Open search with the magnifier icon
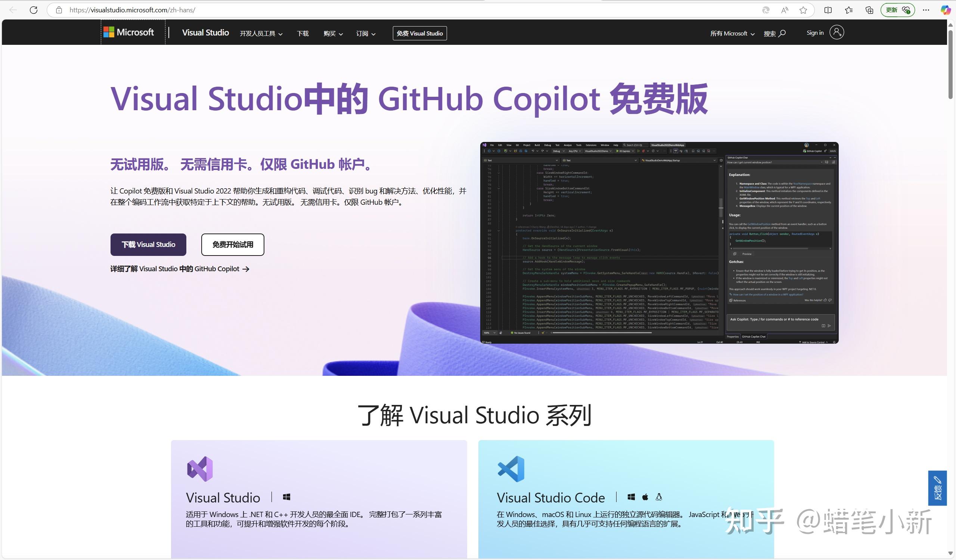The height and width of the screenshot is (560, 956). 782,33
